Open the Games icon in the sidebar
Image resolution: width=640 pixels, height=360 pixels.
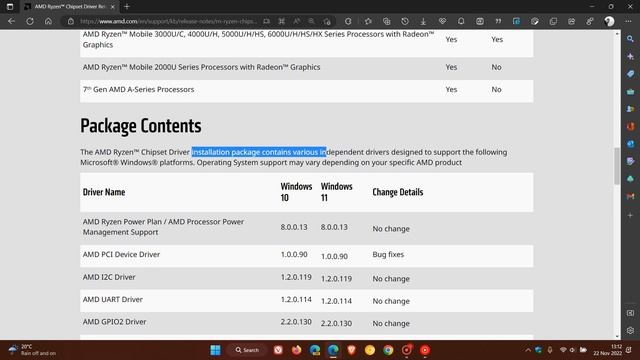click(630, 109)
